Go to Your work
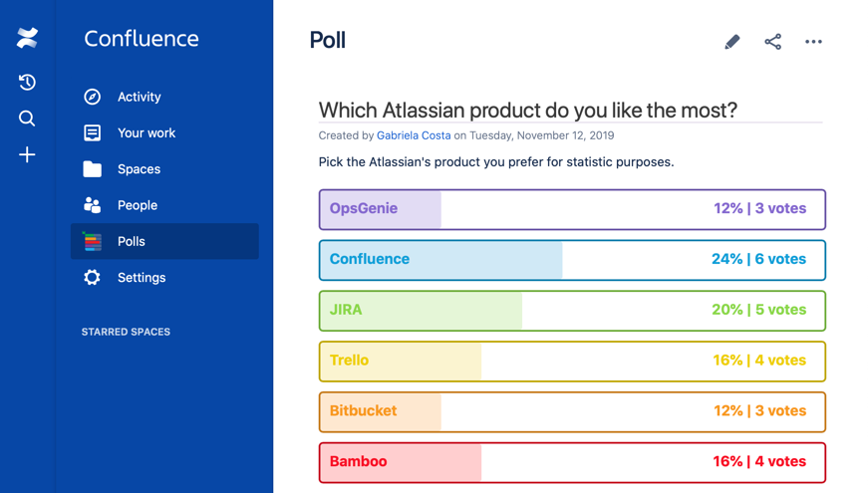This screenshot has width=868, height=493. tap(145, 133)
